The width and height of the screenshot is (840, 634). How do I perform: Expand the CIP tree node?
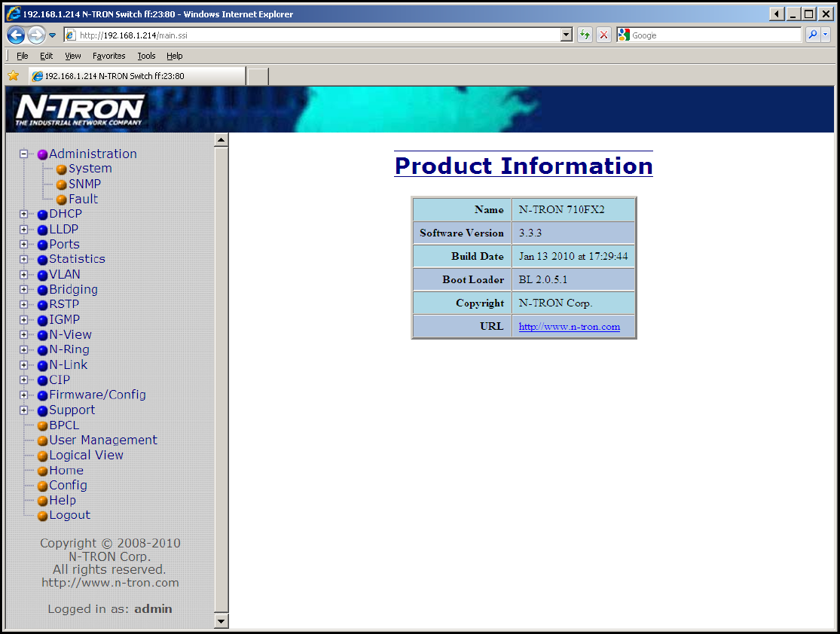(x=23, y=380)
